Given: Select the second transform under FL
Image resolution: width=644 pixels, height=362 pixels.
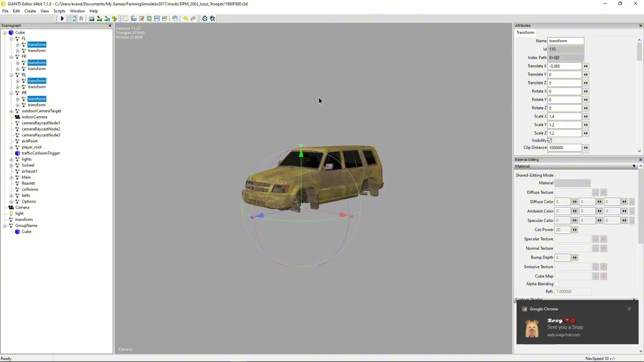Looking at the screenshot, I should click(x=36, y=51).
